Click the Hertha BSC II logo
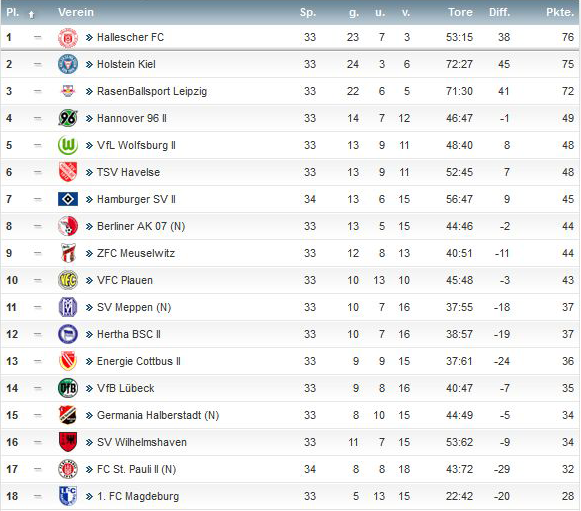The image size is (581, 511). 68,334
